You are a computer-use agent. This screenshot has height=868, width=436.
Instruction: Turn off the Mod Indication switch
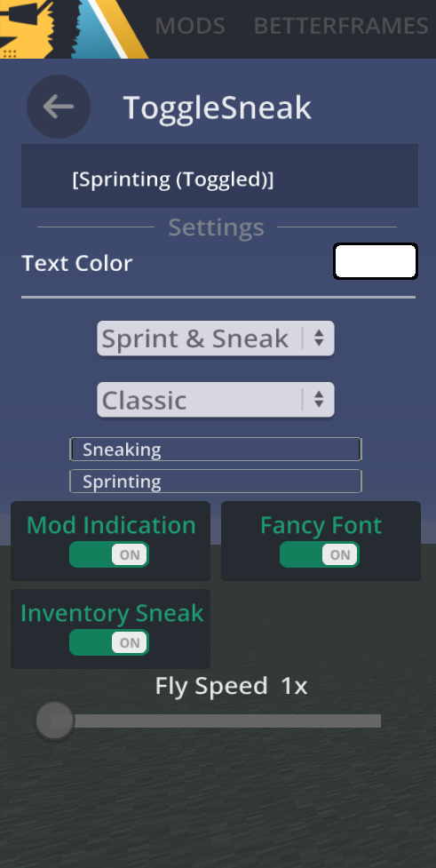click(x=109, y=554)
